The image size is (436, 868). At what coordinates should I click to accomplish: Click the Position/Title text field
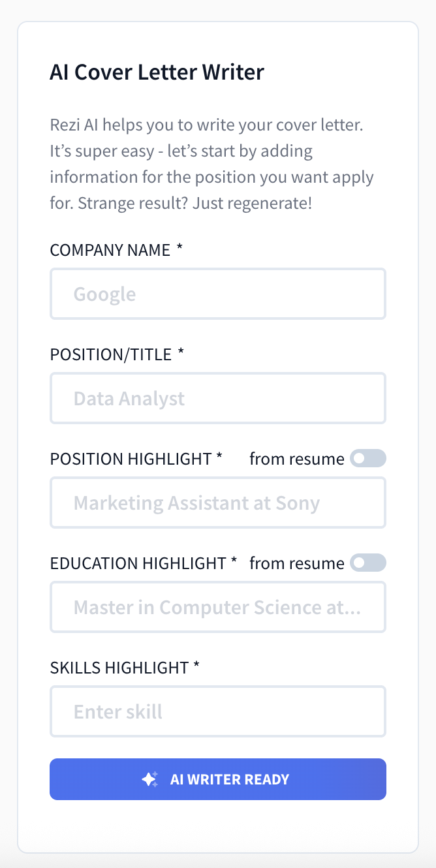click(218, 398)
